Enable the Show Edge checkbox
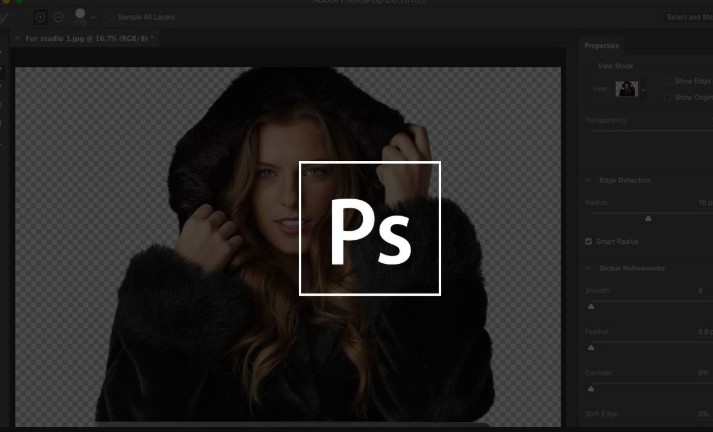 point(667,81)
